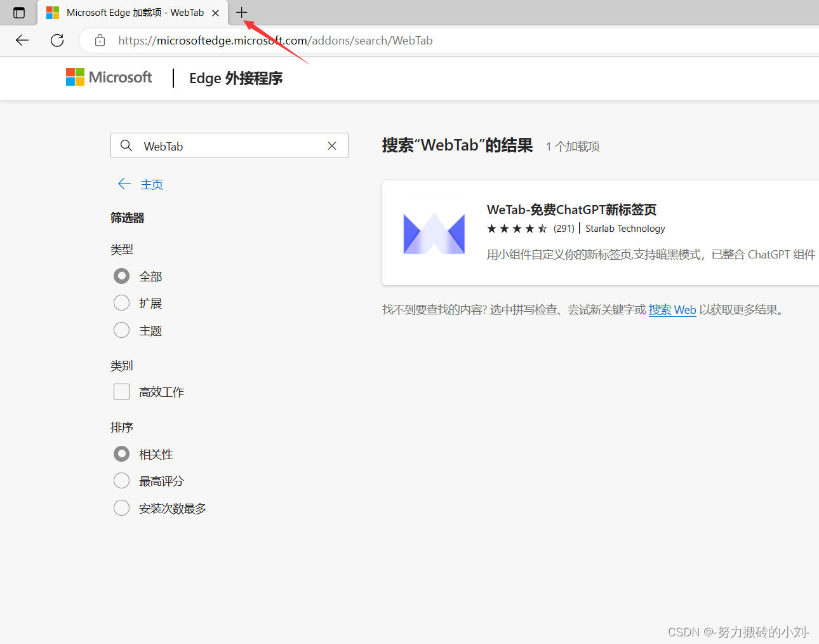
Task: Click the 类别 filter label
Action: point(122,366)
